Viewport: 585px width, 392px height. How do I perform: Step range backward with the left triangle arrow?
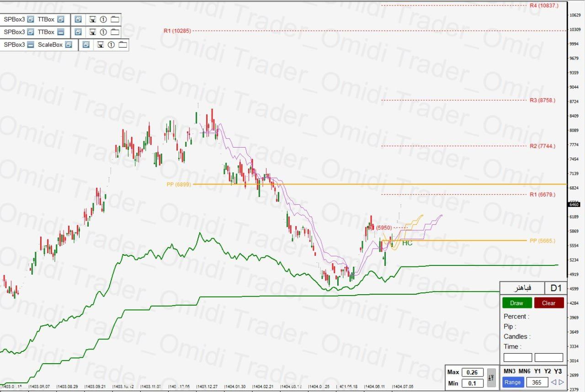coord(553,382)
